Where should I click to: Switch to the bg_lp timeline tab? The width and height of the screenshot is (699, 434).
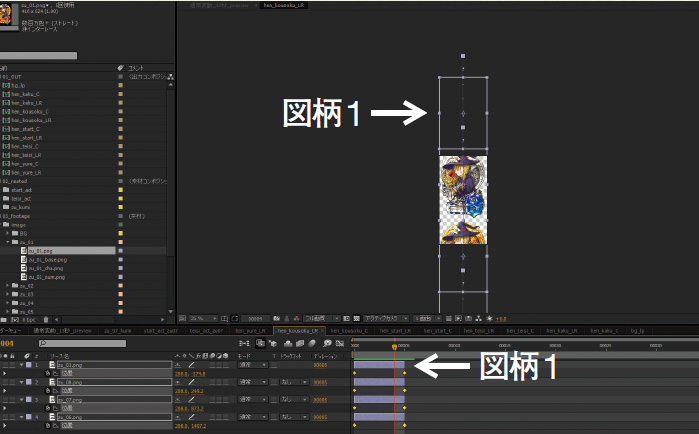[637, 331]
